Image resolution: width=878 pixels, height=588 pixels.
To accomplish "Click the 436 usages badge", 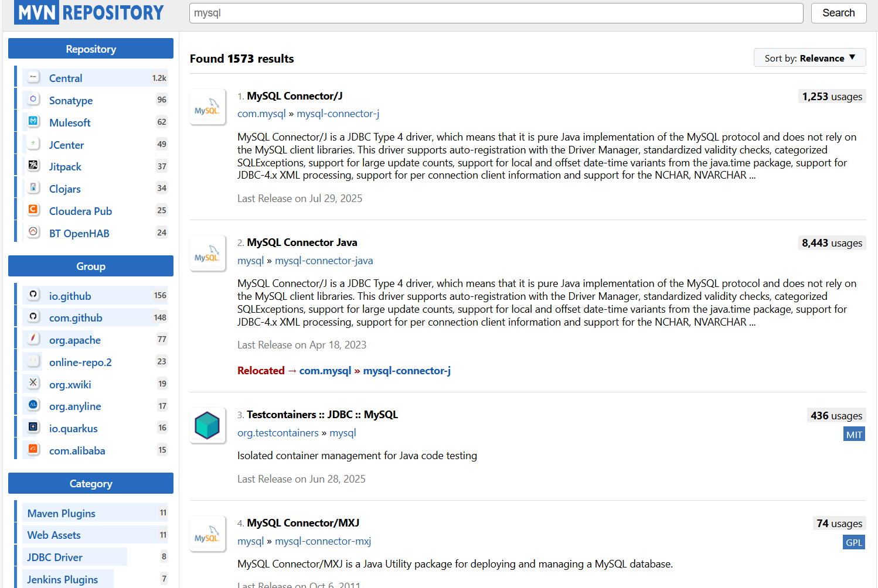I will click(x=836, y=416).
